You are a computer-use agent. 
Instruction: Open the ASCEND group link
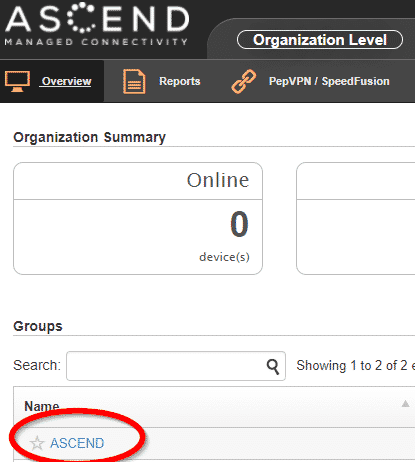pyautogui.click(x=77, y=443)
